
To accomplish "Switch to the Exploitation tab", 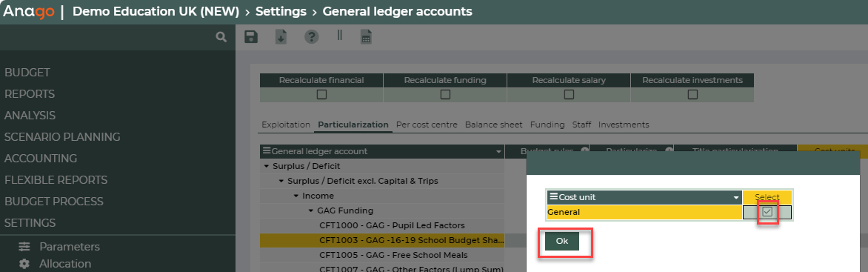I will pos(286,125).
